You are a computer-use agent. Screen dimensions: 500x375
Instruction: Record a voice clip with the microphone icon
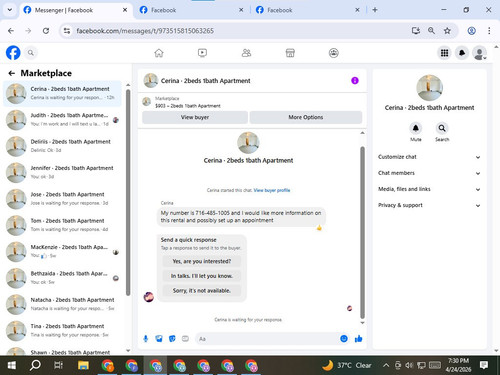tap(146, 339)
